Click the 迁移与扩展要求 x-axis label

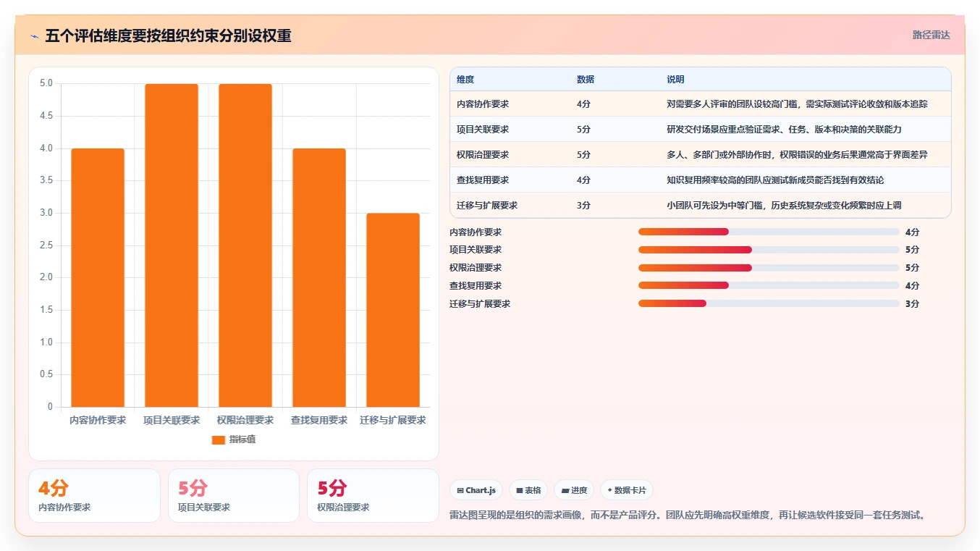click(393, 420)
